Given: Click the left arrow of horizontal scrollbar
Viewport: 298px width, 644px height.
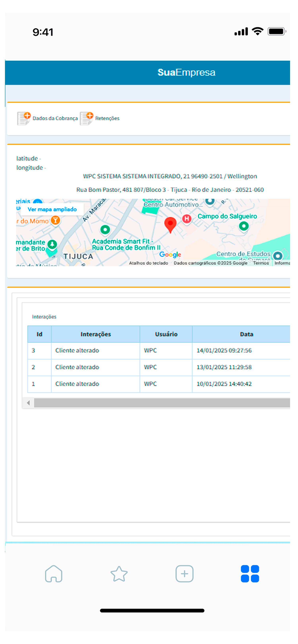Looking at the screenshot, I should 28,403.
